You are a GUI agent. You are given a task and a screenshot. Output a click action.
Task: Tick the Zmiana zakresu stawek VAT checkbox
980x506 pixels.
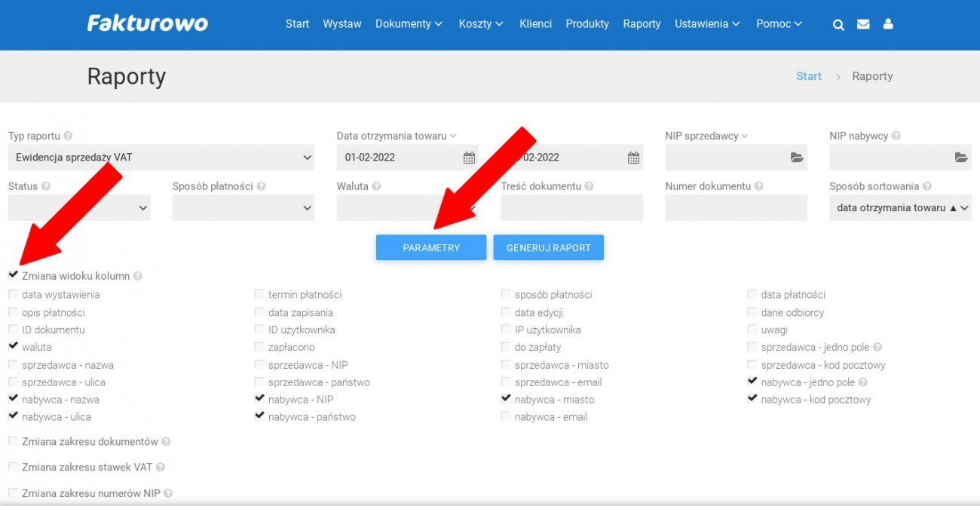pyautogui.click(x=14, y=468)
